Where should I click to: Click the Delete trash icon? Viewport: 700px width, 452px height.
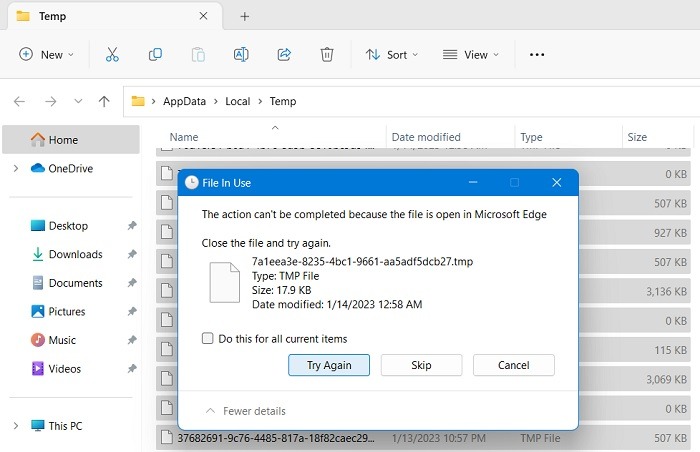pyautogui.click(x=327, y=54)
